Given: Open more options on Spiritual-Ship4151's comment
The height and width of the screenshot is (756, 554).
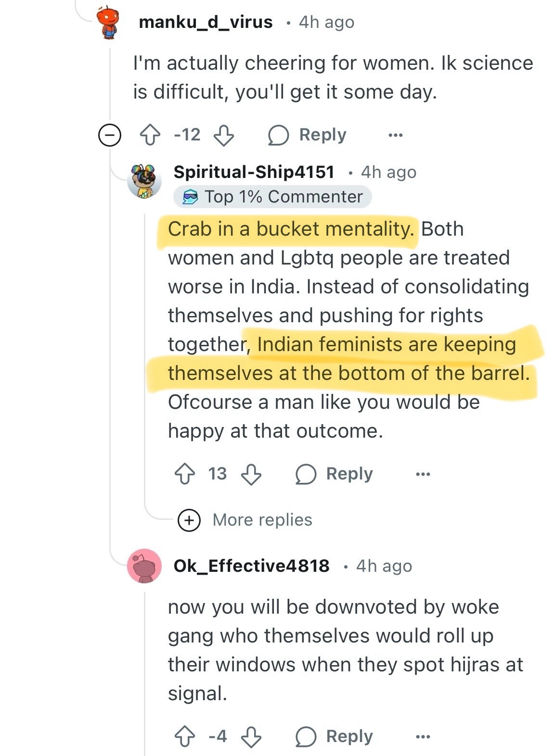Looking at the screenshot, I should coord(423,474).
